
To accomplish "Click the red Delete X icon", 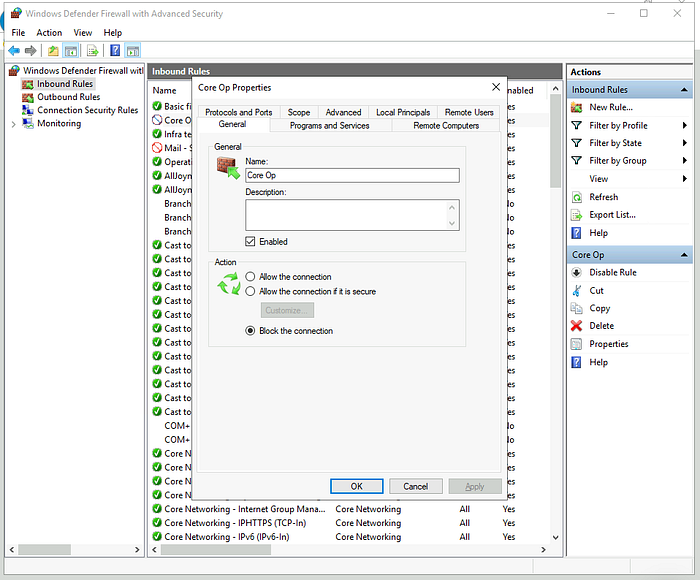I will point(576,326).
